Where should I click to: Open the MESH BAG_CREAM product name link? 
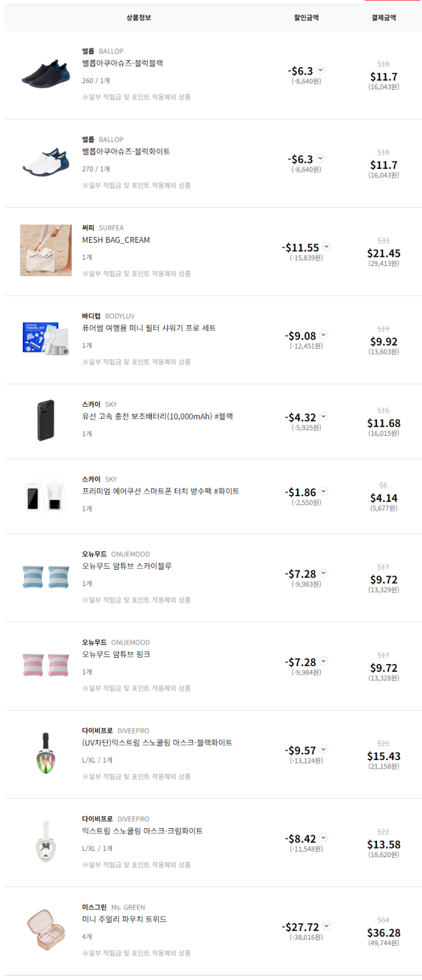pyautogui.click(x=116, y=240)
